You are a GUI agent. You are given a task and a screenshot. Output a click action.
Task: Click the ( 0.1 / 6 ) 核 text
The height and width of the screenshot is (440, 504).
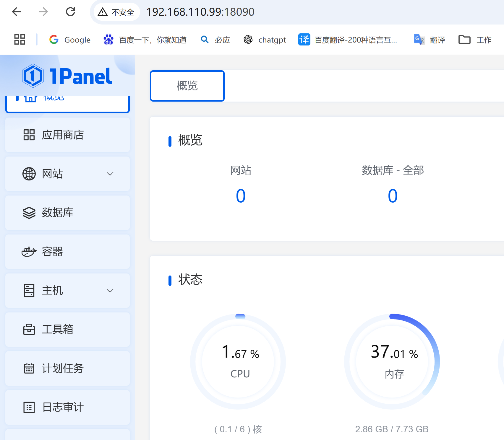[238, 429]
